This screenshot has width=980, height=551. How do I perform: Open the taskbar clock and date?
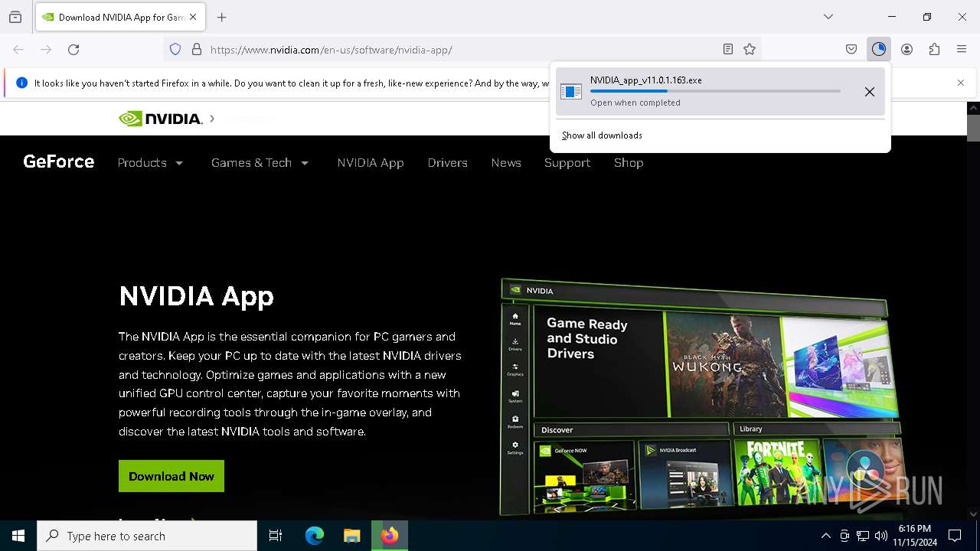click(915, 536)
